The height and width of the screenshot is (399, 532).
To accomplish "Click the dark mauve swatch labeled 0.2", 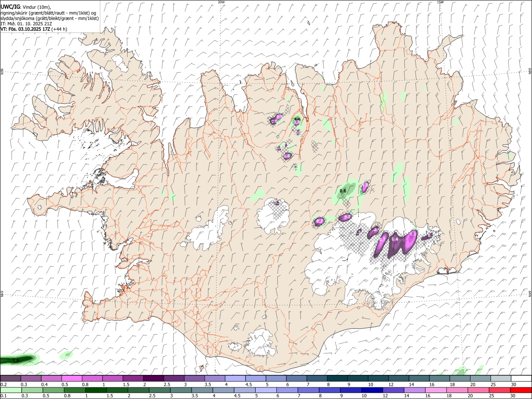I will point(10,378).
